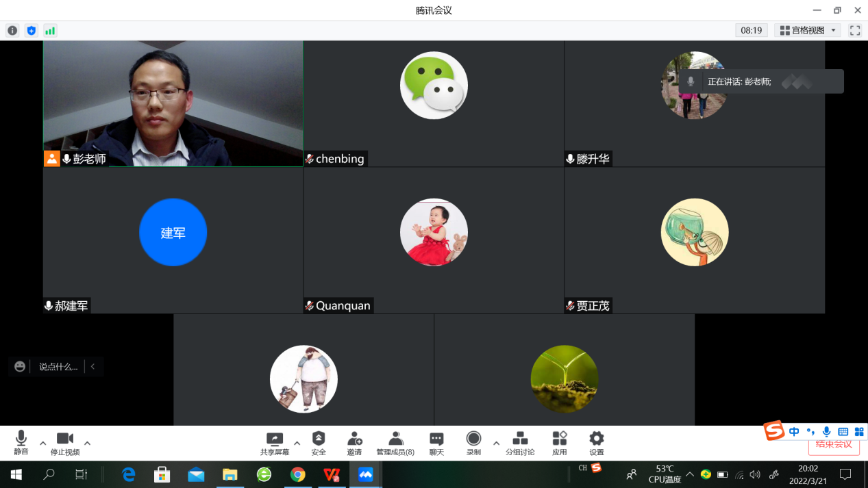Click the Sogou voice input microphone
Viewport: 868px width, 488px height.
[x=827, y=432]
